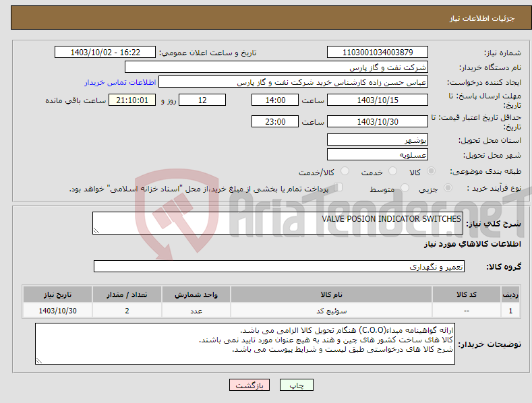Click نام کالا column header
This screenshot has width=532, height=403.
331,294
